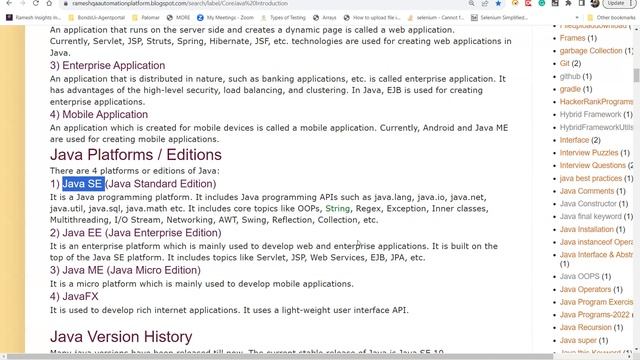Open the Interface label link
Viewport: 640px width, 360px height.
point(574,140)
